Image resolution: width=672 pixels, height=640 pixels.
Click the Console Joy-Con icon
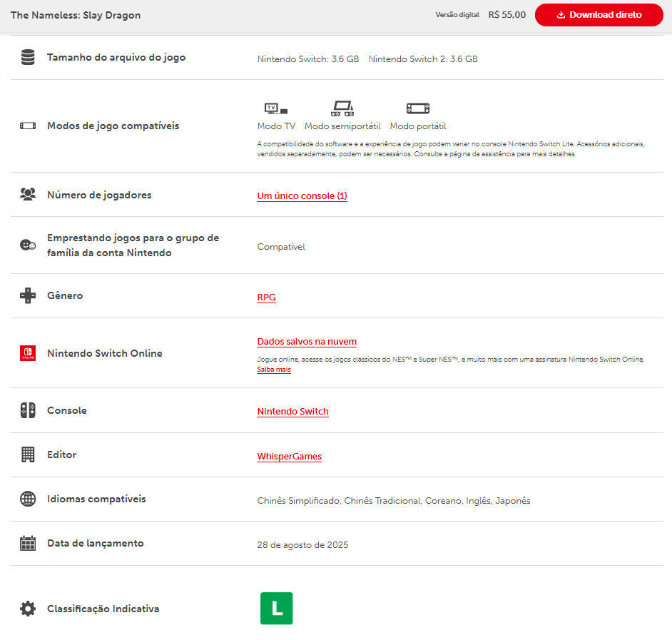[28, 410]
